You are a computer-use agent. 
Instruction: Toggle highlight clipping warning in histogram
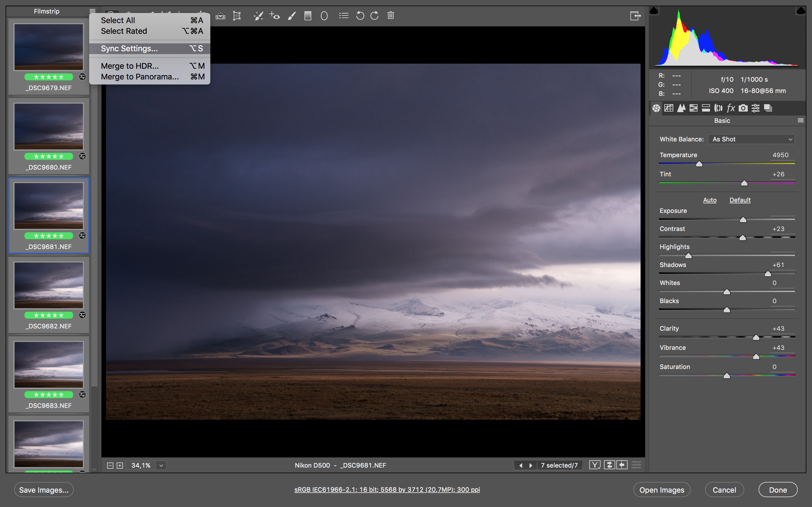coord(801,11)
